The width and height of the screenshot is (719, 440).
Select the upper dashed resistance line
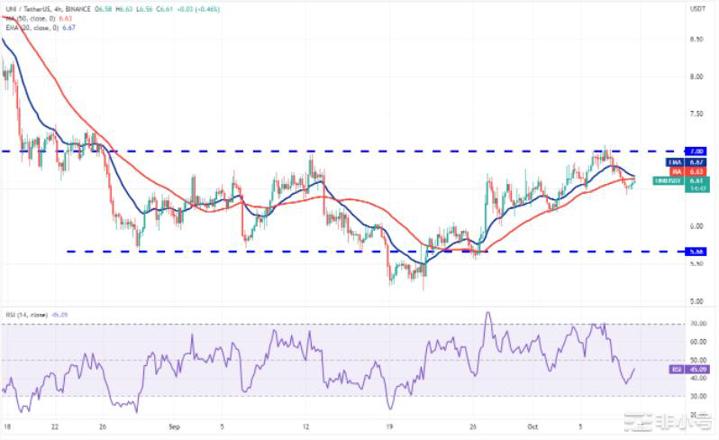300,151
